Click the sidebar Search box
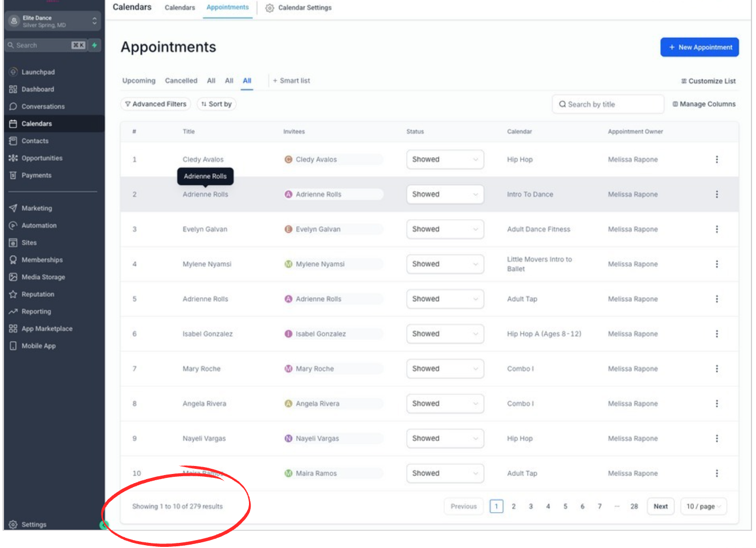This screenshot has width=756, height=548. point(46,45)
